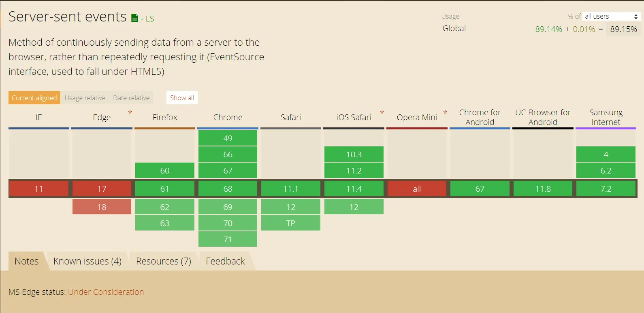
Task: Select the Samsung Internet 4 cell
Action: pyautogui.click(x=606, y=154)
